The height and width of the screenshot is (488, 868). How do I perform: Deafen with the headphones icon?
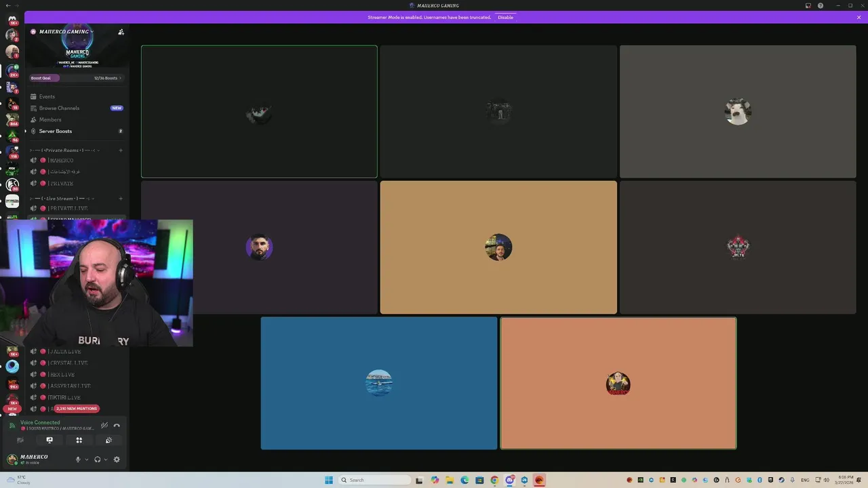coord(98,460)
